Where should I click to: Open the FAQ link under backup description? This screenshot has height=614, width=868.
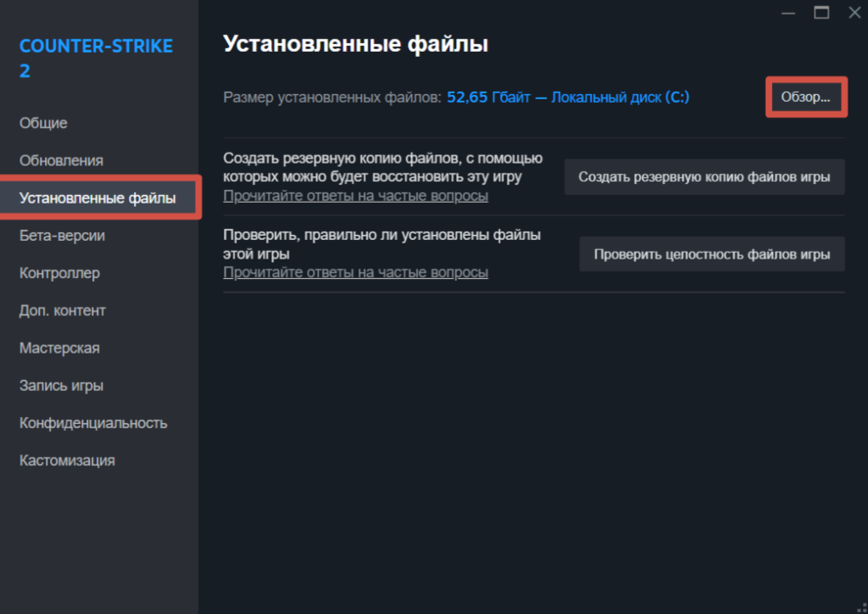pyautogui.click(x=355, y=196)
